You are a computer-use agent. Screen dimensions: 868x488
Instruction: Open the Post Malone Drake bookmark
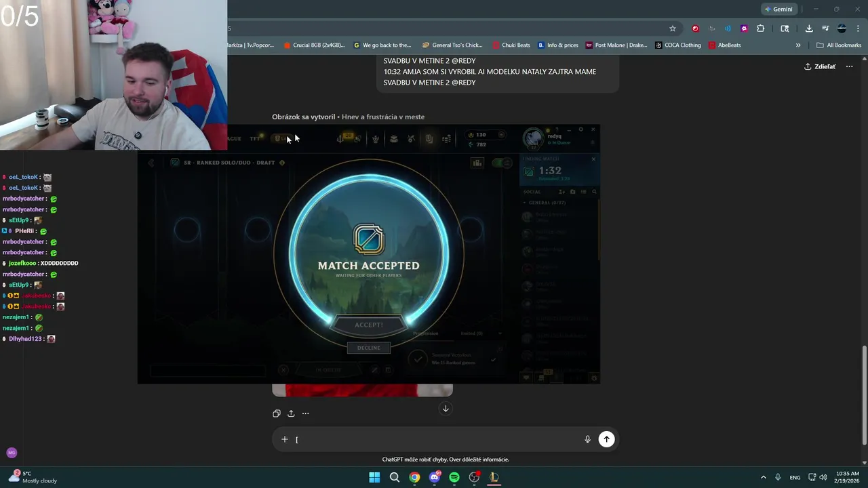tap(617, 45)
